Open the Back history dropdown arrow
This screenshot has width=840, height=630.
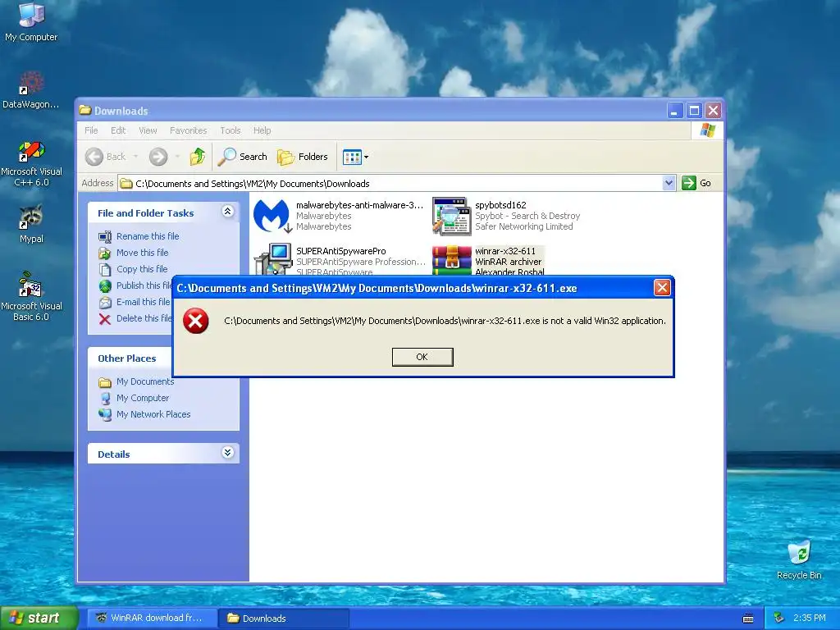point(136,157)
